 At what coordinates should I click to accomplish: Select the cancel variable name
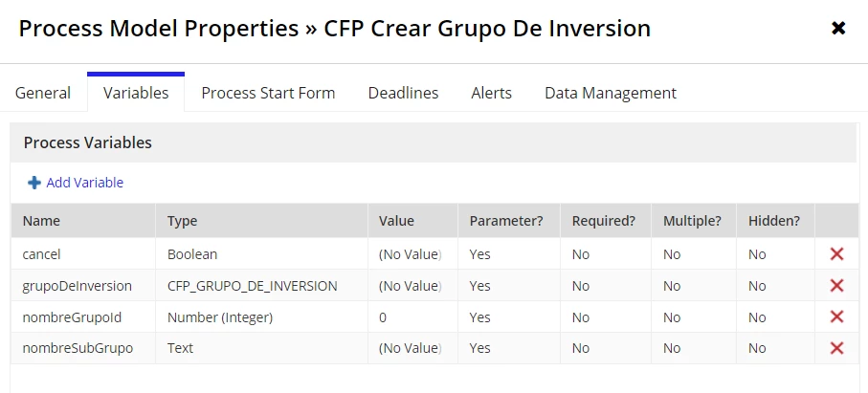[x=41, y=254]
